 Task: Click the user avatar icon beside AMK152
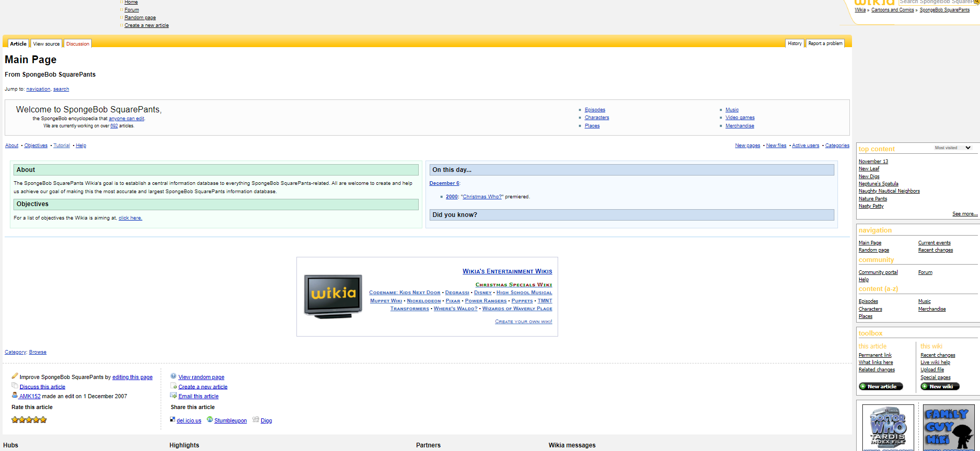pos(15,395)
